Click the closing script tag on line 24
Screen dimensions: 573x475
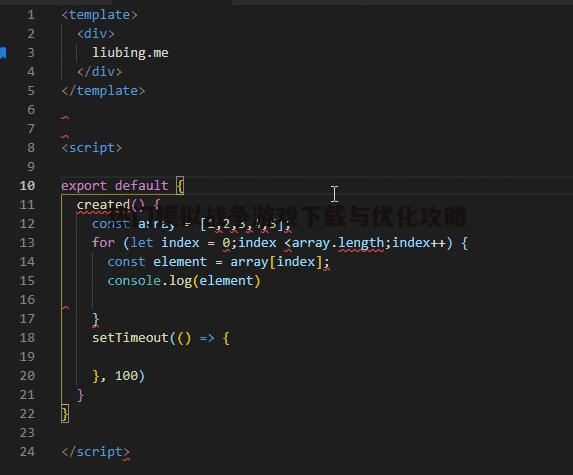(x=95, y=452)
